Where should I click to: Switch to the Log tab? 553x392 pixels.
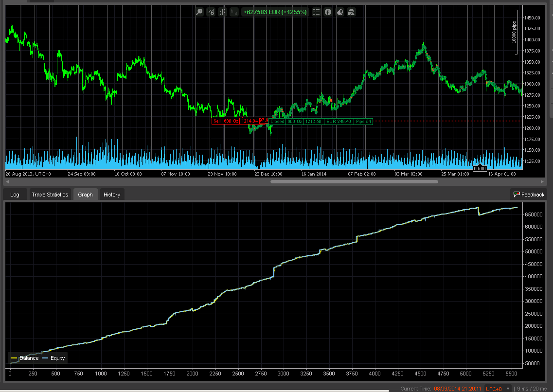pos(15,195)
